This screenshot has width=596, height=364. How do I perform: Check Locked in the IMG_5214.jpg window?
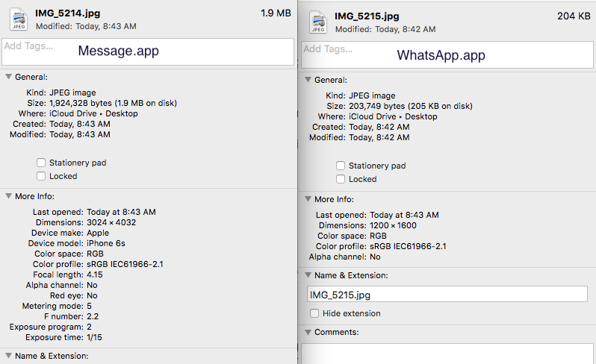pyautogui.click(x=41, y=176)
